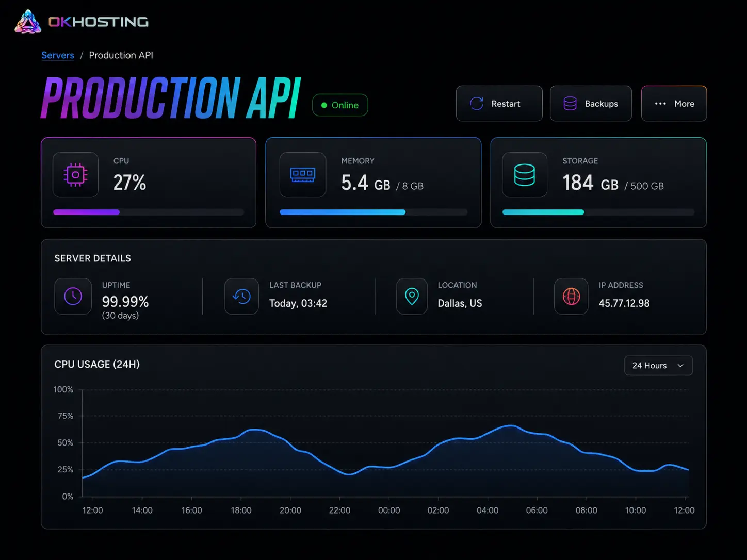Click the green Online status badge
This screenshot has width=747, height=560.
pos(340,105)
